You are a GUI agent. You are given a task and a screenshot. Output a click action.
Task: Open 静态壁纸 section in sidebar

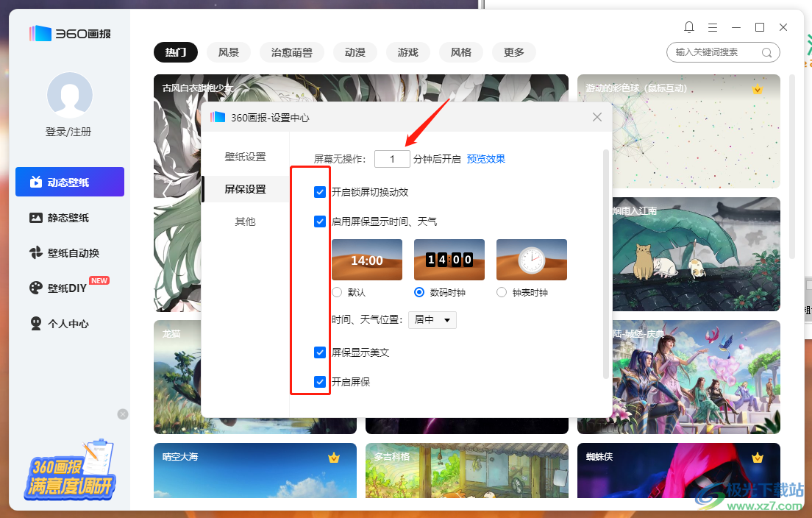point(70,218)
